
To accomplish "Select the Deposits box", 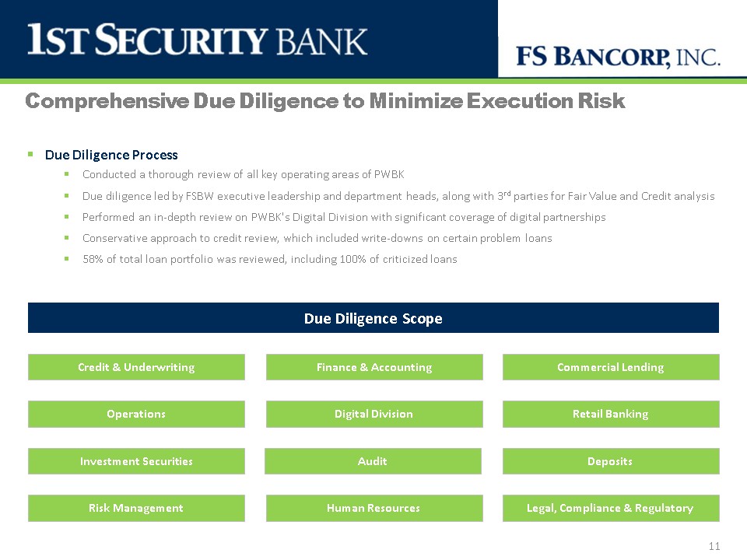I will coord(611,461).
